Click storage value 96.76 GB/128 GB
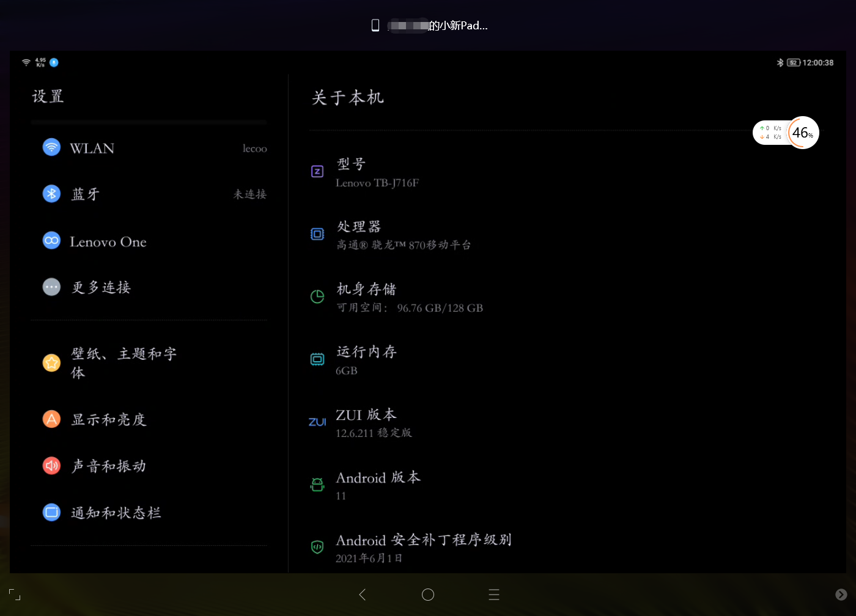The width and height of the screenshot is (856, 616). tap(440, 308)
